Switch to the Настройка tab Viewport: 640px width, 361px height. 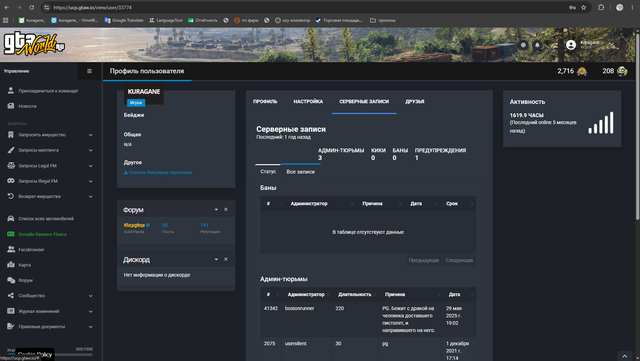[x=308, y=102]
